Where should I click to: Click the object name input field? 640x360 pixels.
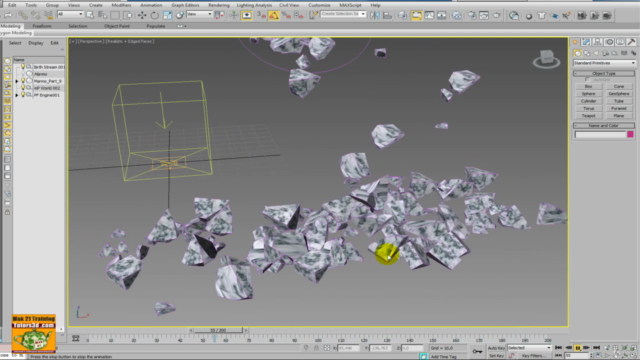(x=600, y=134)
